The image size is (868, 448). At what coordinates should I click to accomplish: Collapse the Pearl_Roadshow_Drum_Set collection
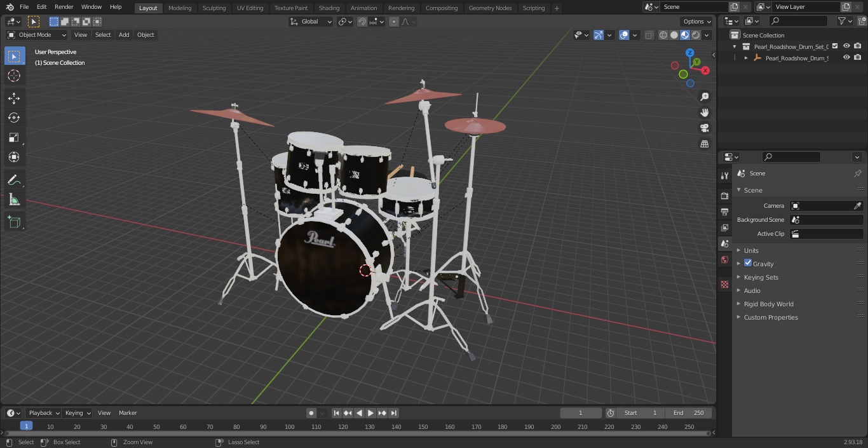click(x=735, y=46)
